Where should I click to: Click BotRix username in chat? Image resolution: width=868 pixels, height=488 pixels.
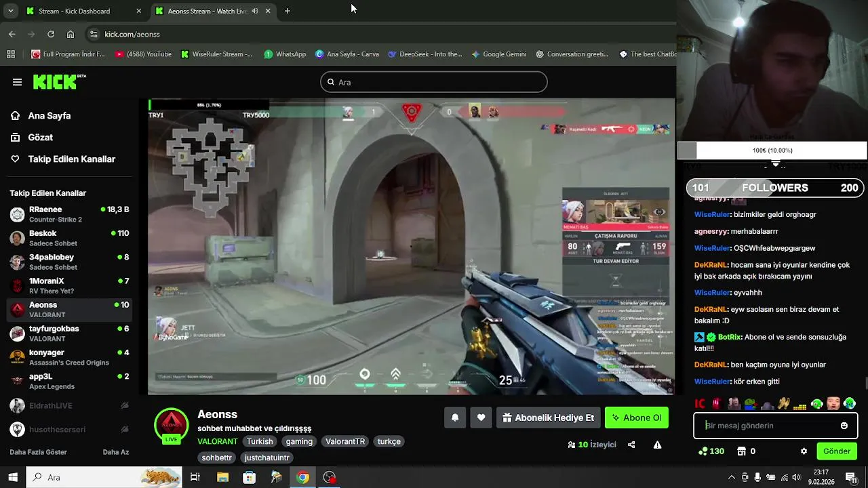(729, 337)
